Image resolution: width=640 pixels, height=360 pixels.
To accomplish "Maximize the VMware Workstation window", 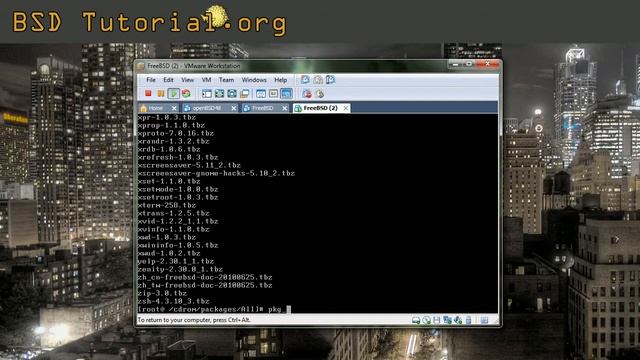I will [x=469, y=64].
